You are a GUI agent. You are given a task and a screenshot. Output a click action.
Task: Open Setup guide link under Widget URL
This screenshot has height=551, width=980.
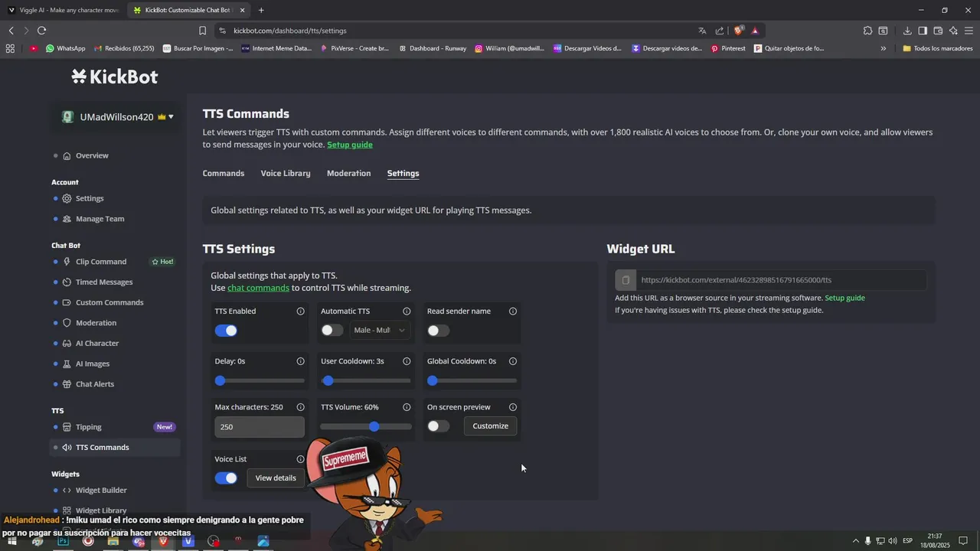pos(844,298)
